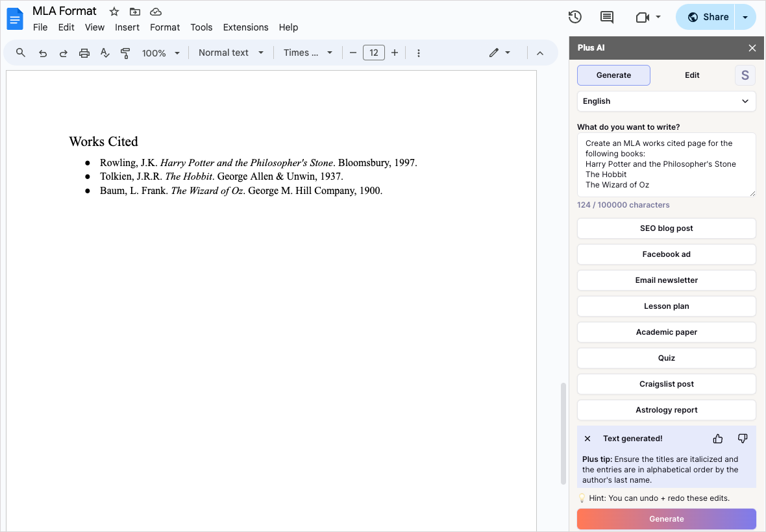766x532 pixels.
Task: Decrease the font size
Action: tap(352, 53)
